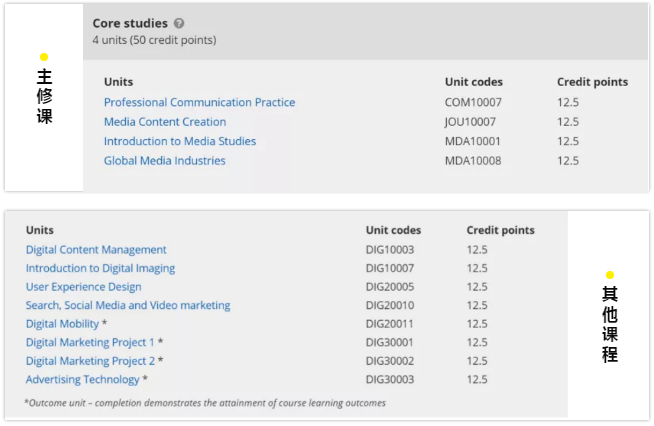Click the Core studies heading
This screenshot has height=426, width=654.
130,23
